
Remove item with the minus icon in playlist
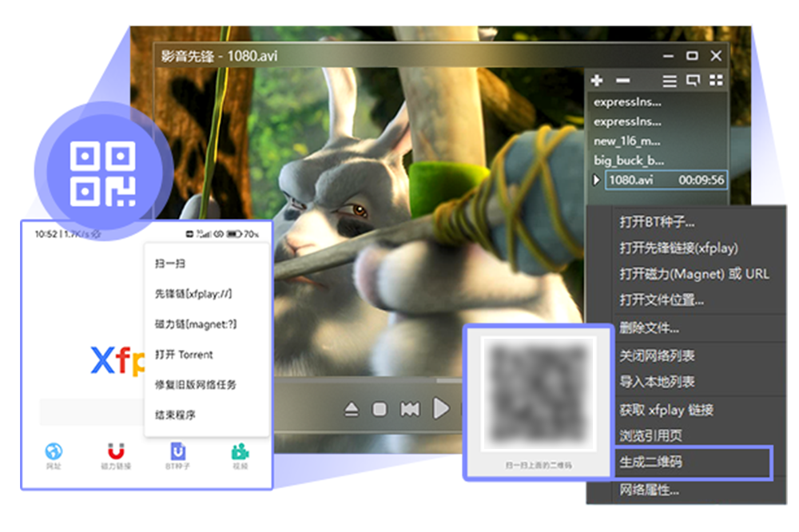coord(622,81)
